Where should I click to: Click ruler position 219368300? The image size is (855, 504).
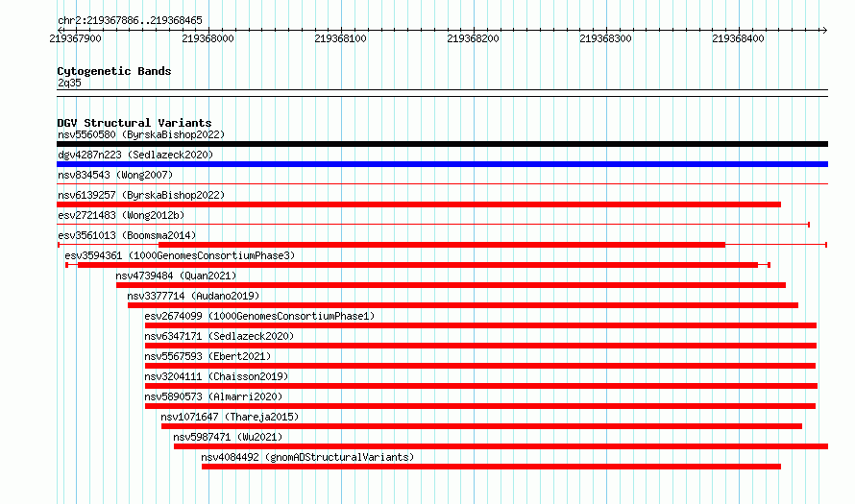[605, 38]
